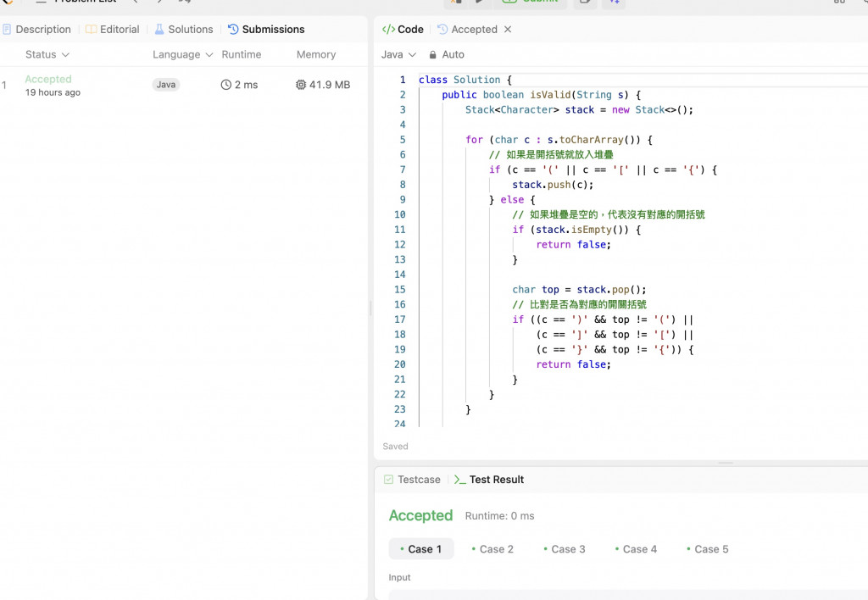Click the Auto mode label
Screen dimensions: 868x600
click(453, 54)
